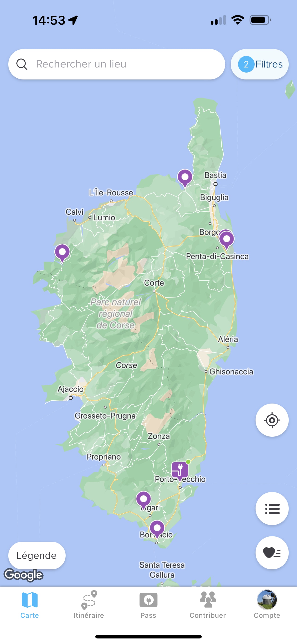
Task: Tap the Google logo on map
Action: (23, 575)
